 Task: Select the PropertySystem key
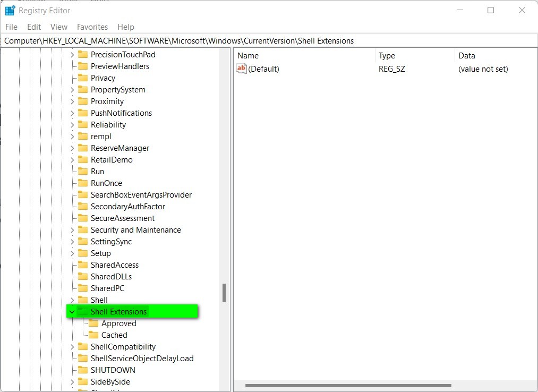point(118,90)
